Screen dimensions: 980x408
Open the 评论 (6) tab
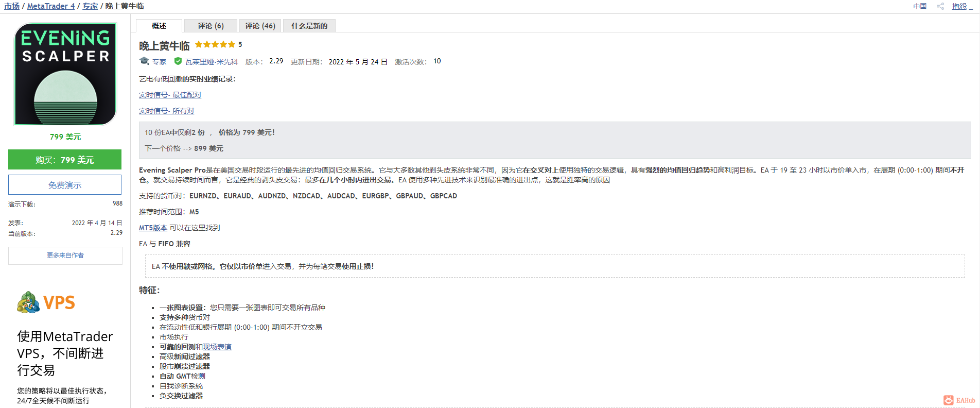pyautogui.click(x=211, y=26)
